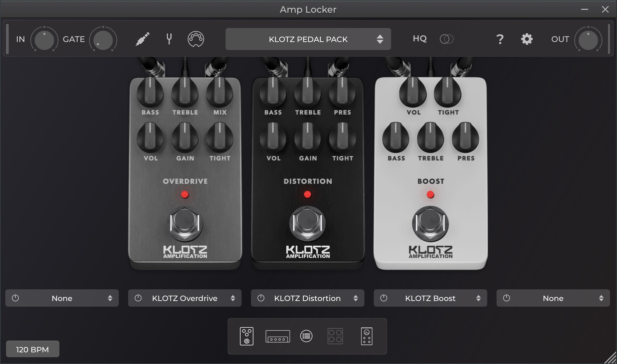
Task: Open the preset list icon
Action: click(306, 336)
